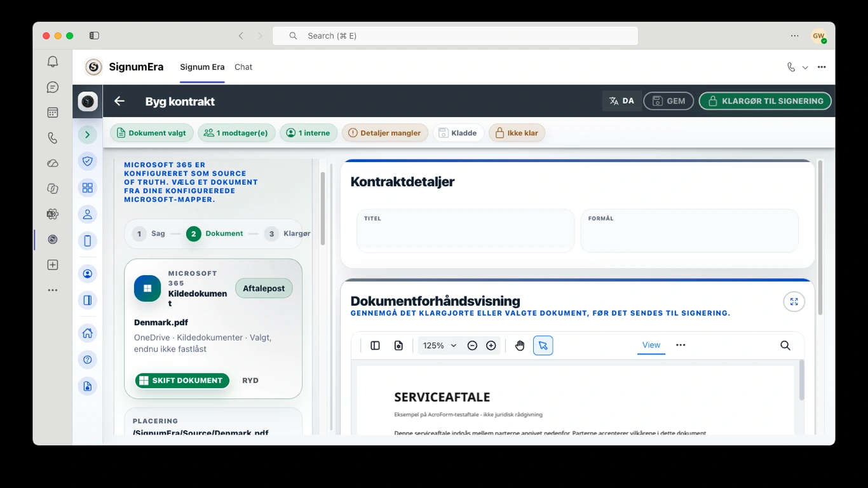This screenshot has width=868, height=488.
Task: Open help question mark sidebar icon
Action: click(x=88, y=360)
